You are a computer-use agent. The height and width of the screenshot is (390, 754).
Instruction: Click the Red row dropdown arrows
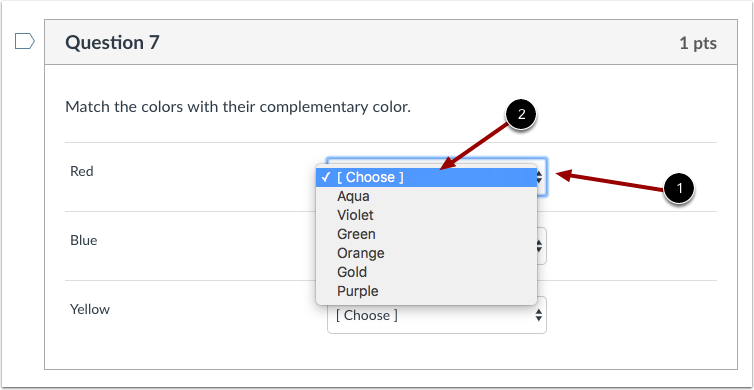(540, 178)
